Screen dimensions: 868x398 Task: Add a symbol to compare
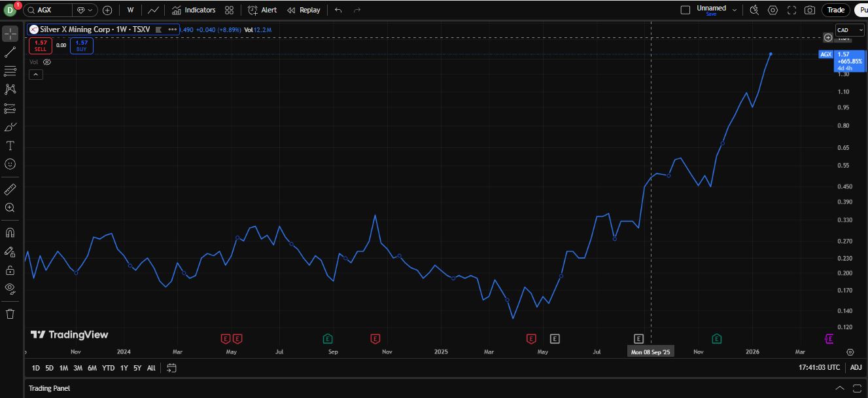pyautogui.click(x=107, y=10)
